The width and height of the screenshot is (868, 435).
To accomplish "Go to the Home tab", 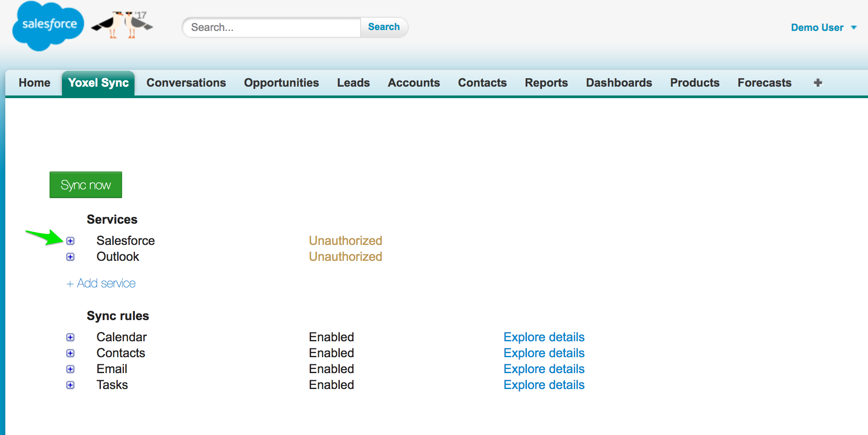I will 35,83.
